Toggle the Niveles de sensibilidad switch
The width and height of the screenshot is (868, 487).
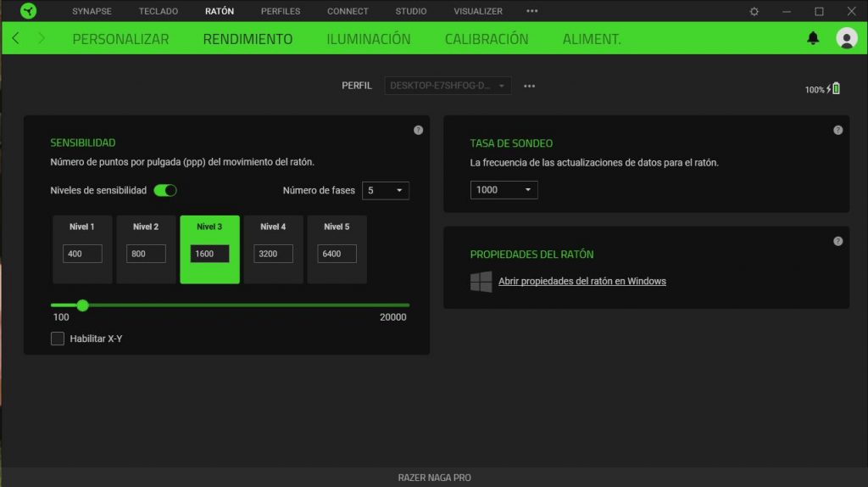(x=165, y=191)
